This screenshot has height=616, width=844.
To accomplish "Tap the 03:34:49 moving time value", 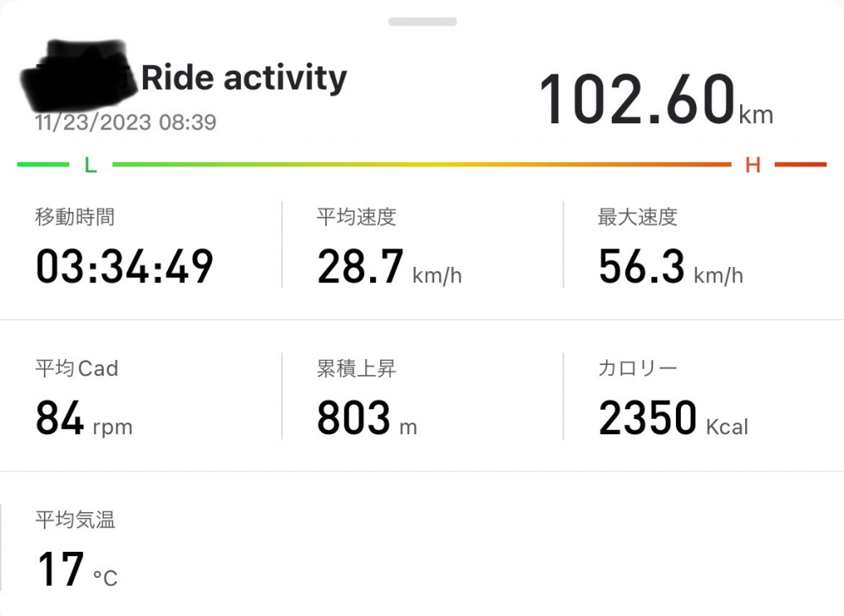I will click(x=124, y=267).
